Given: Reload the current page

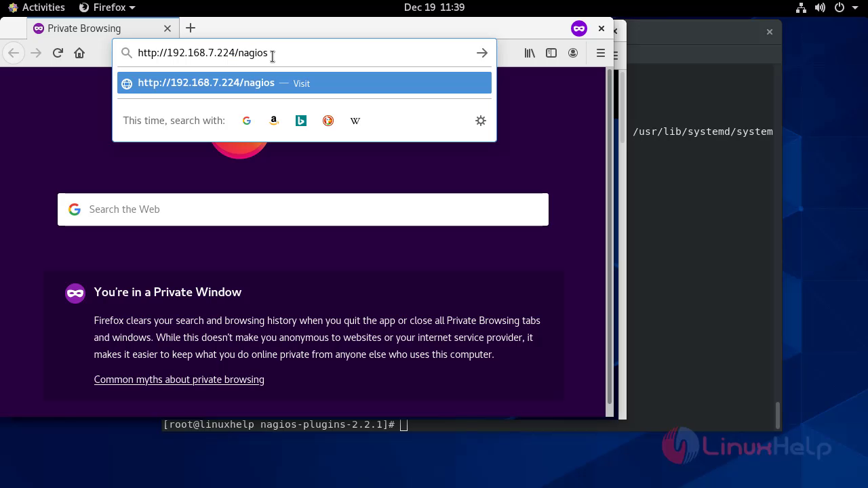Looking at the screenshot, I should click(58, 53).
